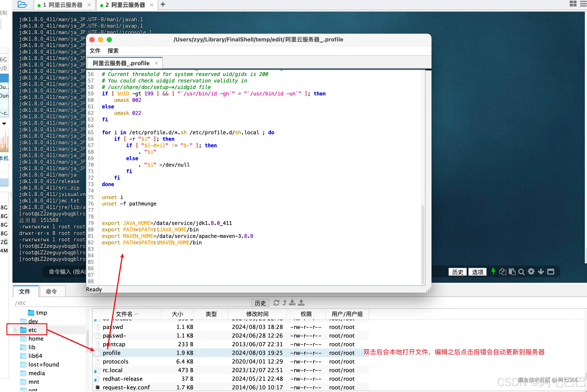587x392 pixels.
Task: Click the 选项 button in terminal bar
Action: (x=477, y=272)
